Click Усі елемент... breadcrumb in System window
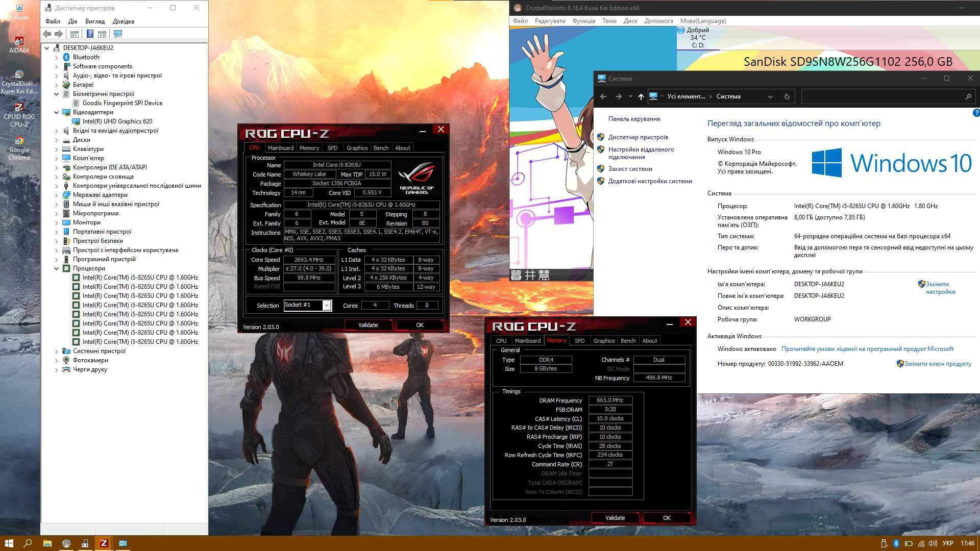The image size is (980, 551). tap(686, 96)
